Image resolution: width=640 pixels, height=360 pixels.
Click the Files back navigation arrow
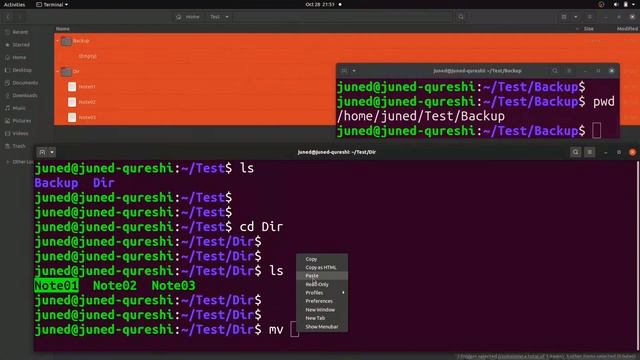click(x=8, y=17)
